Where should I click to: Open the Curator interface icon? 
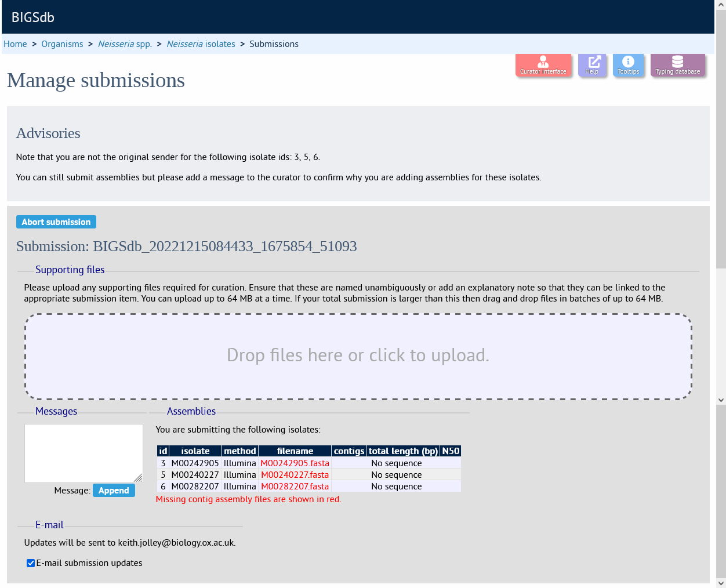click(543, 64)
